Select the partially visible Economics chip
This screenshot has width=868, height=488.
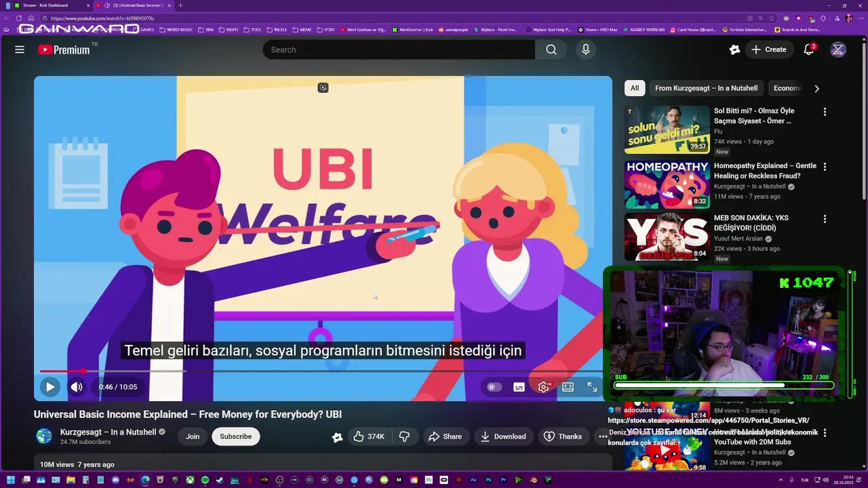(787, 88)
